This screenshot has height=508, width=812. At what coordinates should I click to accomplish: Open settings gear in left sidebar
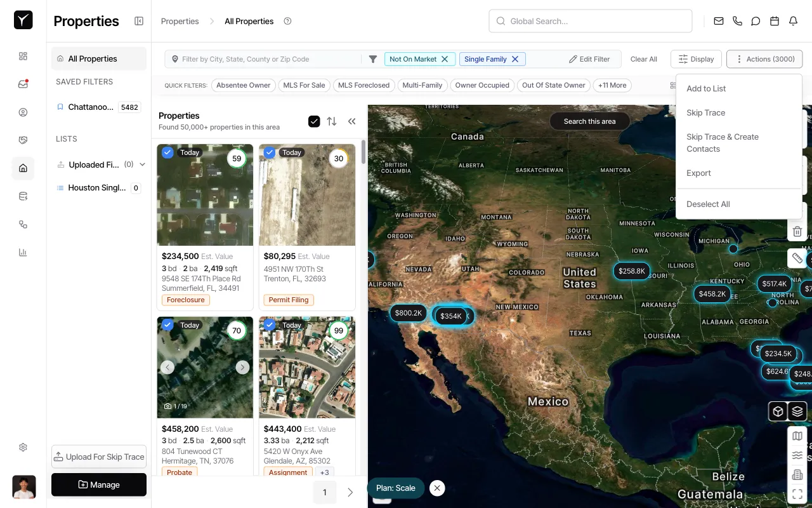pyautogui.click(x=23, y=447)
